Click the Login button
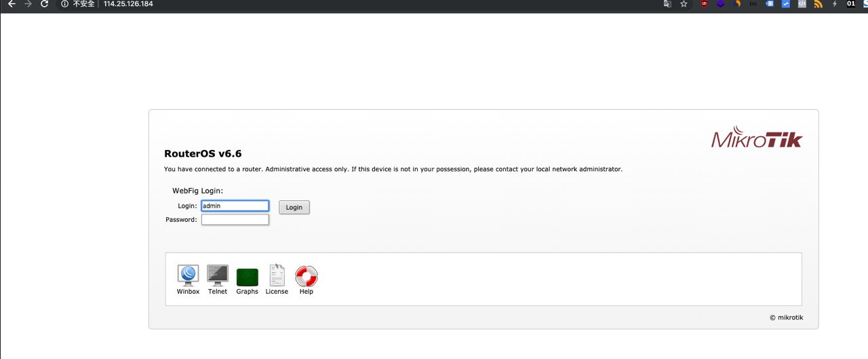This screenshot has height=359, width=868. pos(294,207)
